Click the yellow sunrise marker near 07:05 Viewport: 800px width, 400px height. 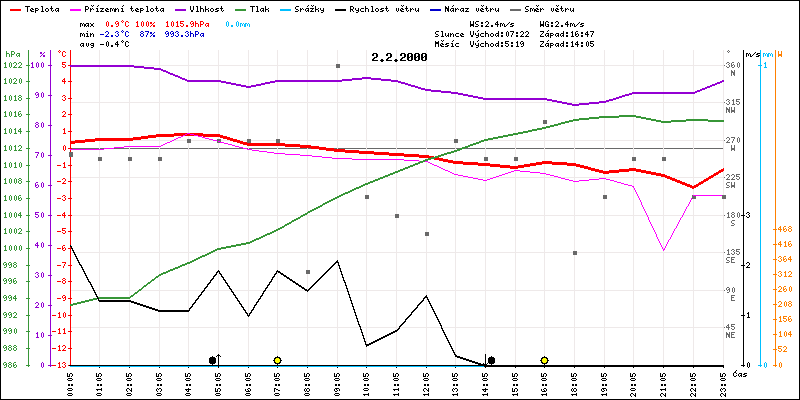277,360
